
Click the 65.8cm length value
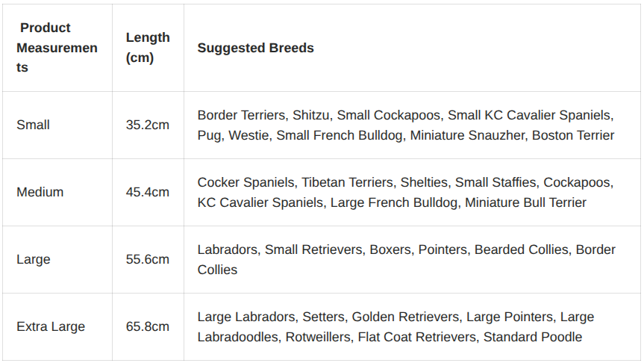pos(148,326)
